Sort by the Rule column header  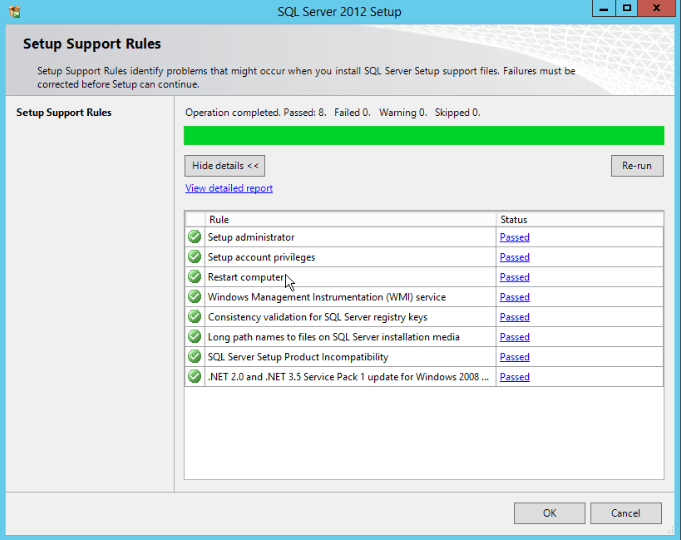point(350,219)
